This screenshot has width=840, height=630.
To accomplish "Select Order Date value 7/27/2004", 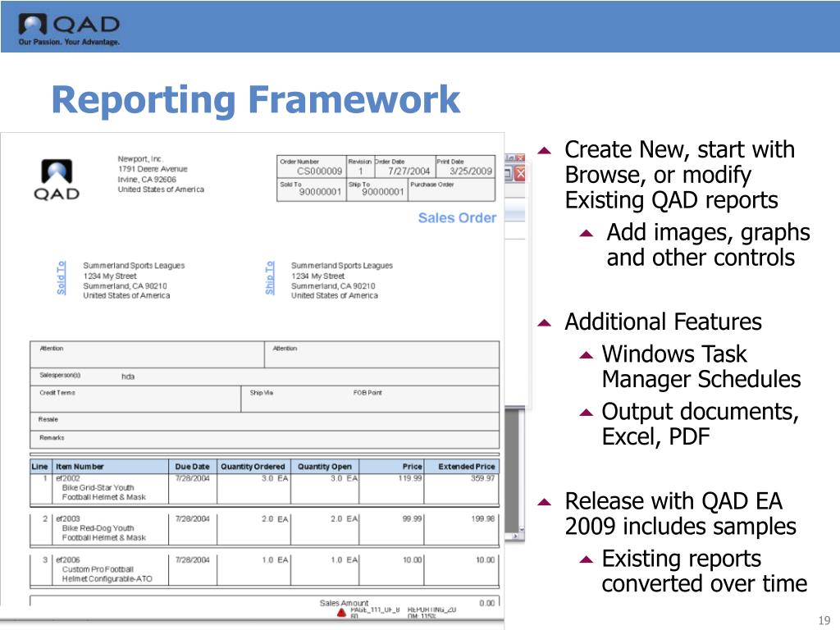I will point(409,171).
